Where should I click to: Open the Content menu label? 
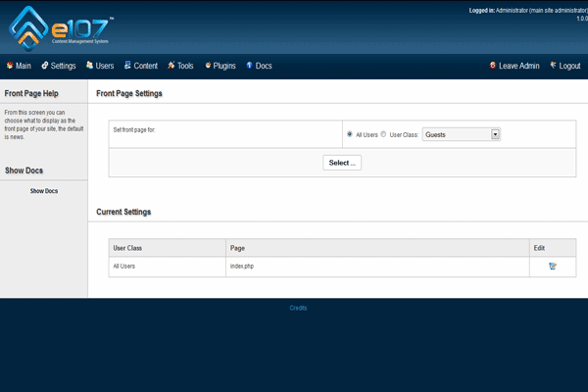click(x=145, y=66)
